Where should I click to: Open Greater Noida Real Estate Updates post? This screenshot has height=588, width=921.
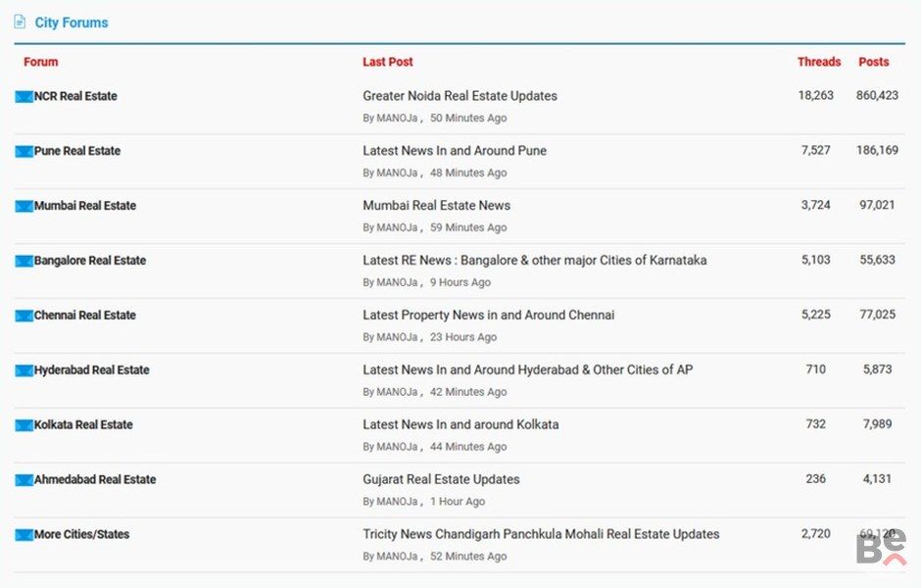click(460, 96)
